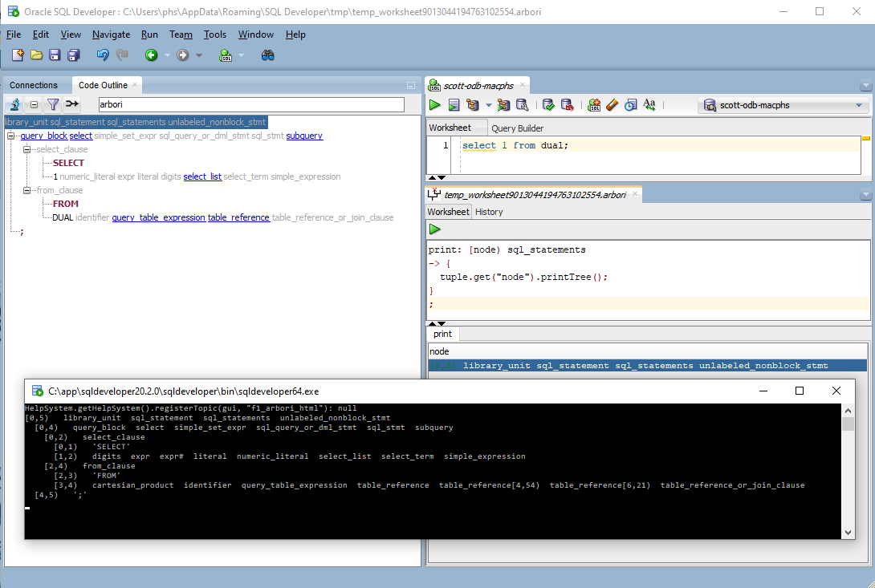875x588 pixels.
Task: Open the Window menu
Action: (x=255, y=34)
